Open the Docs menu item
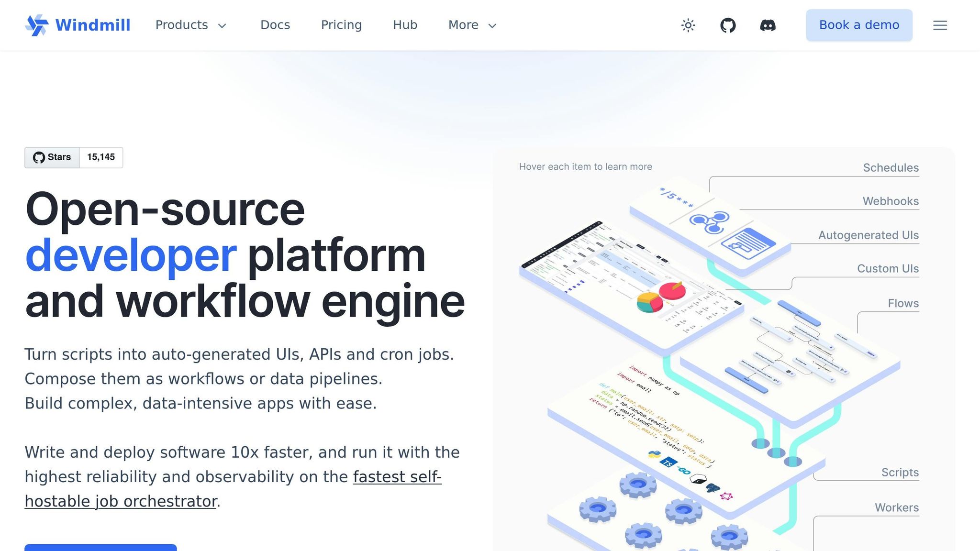The height and width of the screenshot is (551, 980). tap(275, 25)
